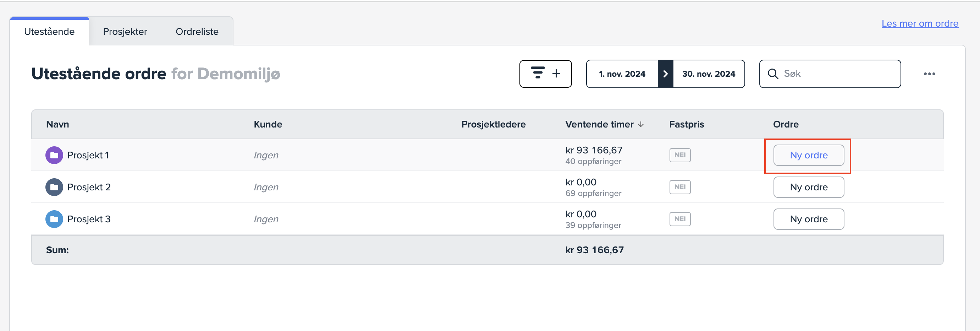This screenshot has width=980, height=331.
Task: Toggle the NEI fastpris badge for Prosjekt 3
Action: [x=680, y=219]
